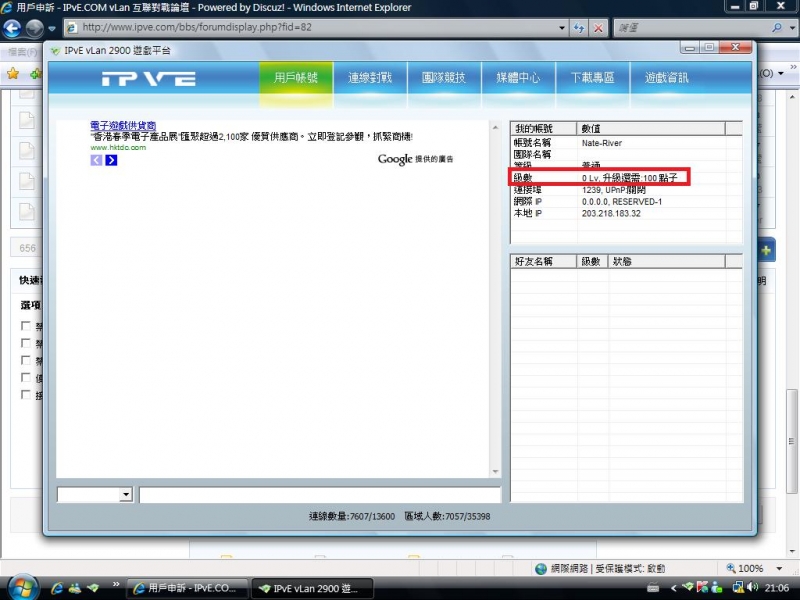Show the next ad with right arrow

click(x=111, y=160)
